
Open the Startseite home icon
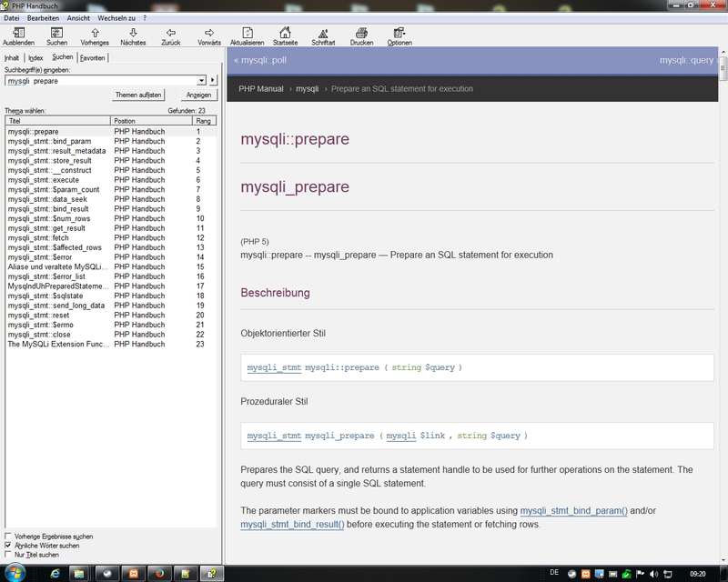pos(285,33)
